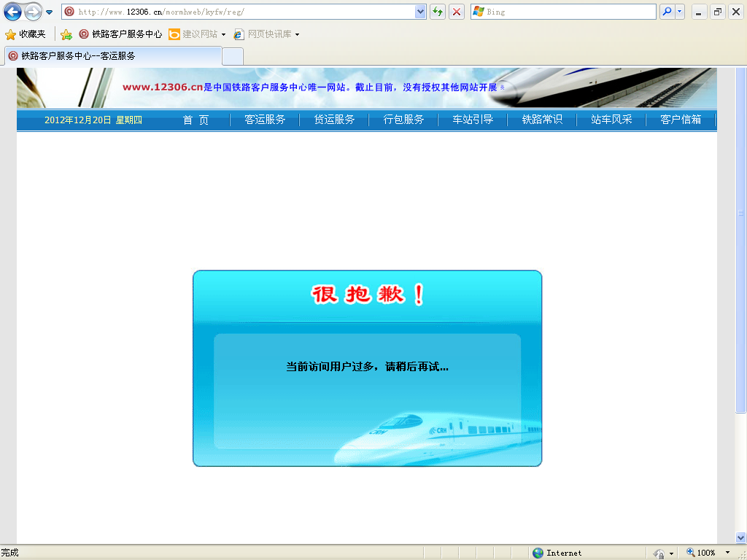Click the 很抱歉！ error heading
Viewport: 747px width, 560px height.
coord(368,295)
